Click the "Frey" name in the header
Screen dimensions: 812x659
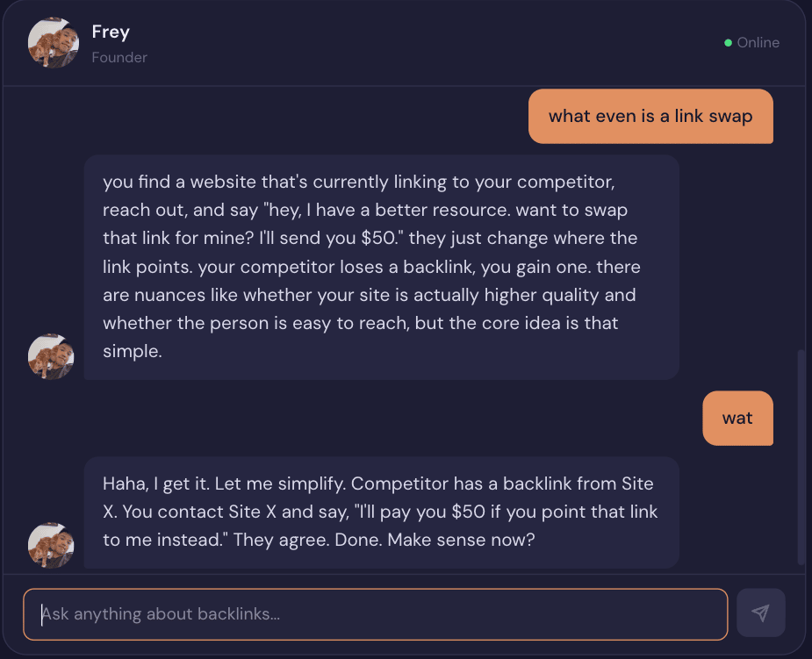111,32
